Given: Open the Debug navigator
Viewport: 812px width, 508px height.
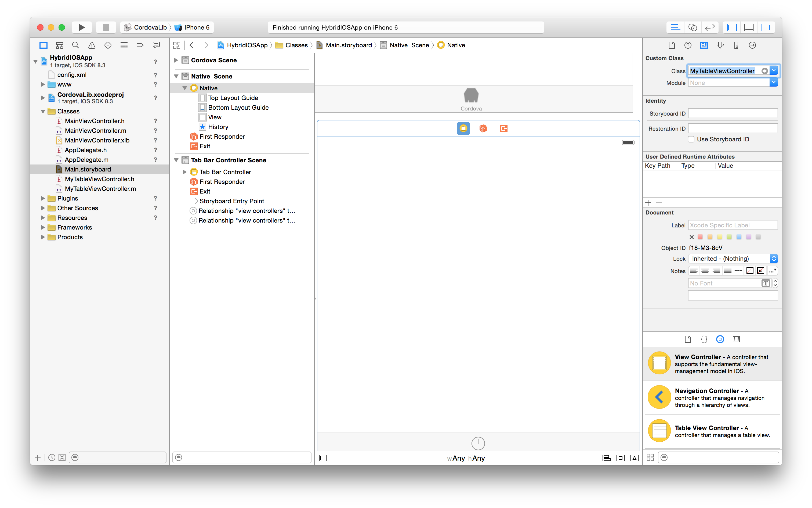Looking at the screenshot, I should click(124, 45).
